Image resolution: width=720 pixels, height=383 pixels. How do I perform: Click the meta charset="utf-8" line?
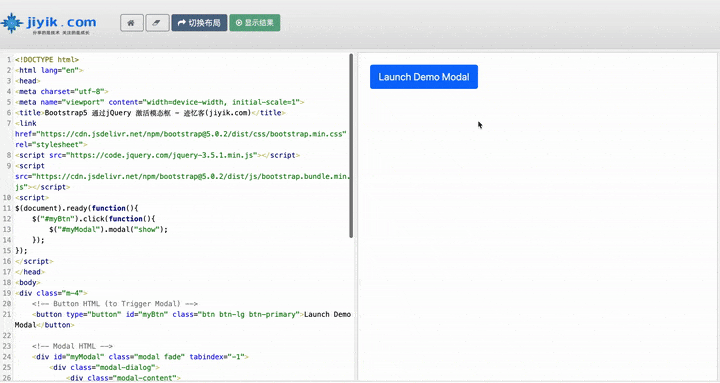62,91
